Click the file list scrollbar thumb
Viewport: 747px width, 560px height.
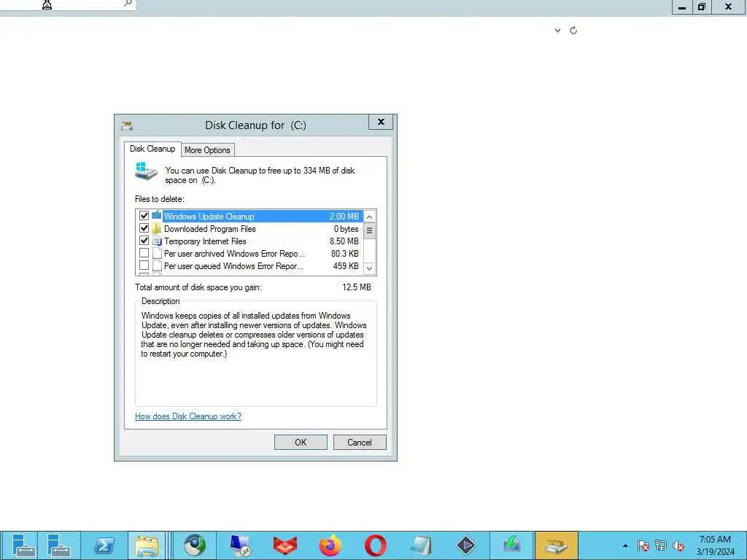click(369, 231)
